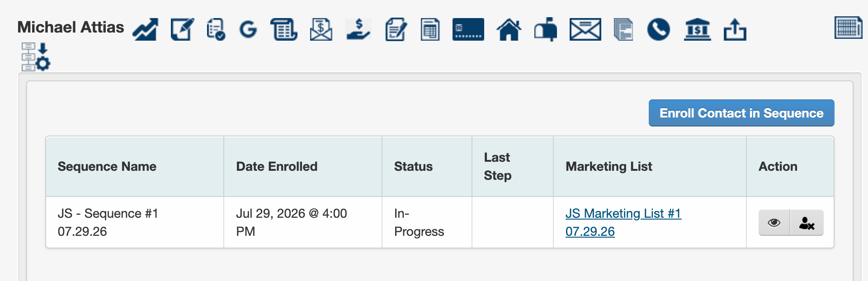The width and height of the screenshot is (868, 281).
Task: Remove contact from sequence button
Action: click(x=807, y=222)
